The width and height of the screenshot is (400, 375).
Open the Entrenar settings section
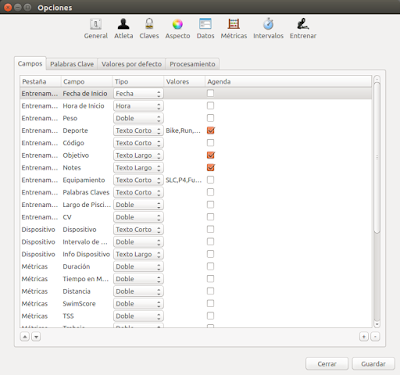(303, 29)
